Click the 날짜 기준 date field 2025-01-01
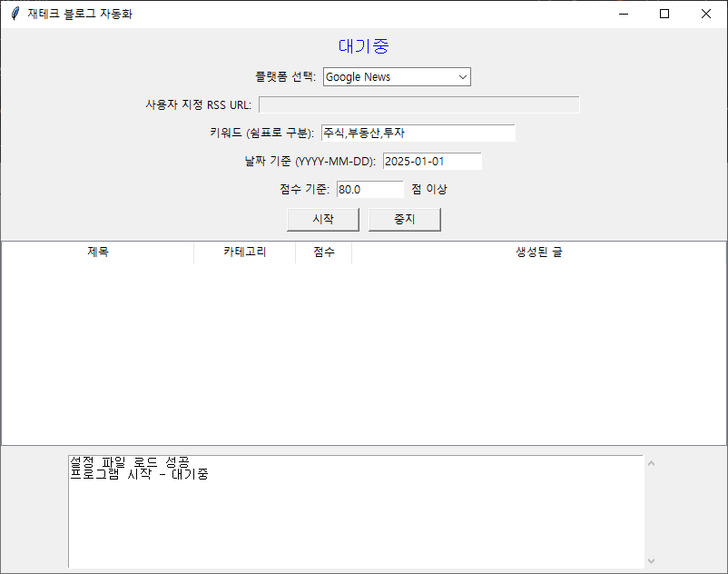728x574 pixels. pyautogui.click(x=432, y=161)
